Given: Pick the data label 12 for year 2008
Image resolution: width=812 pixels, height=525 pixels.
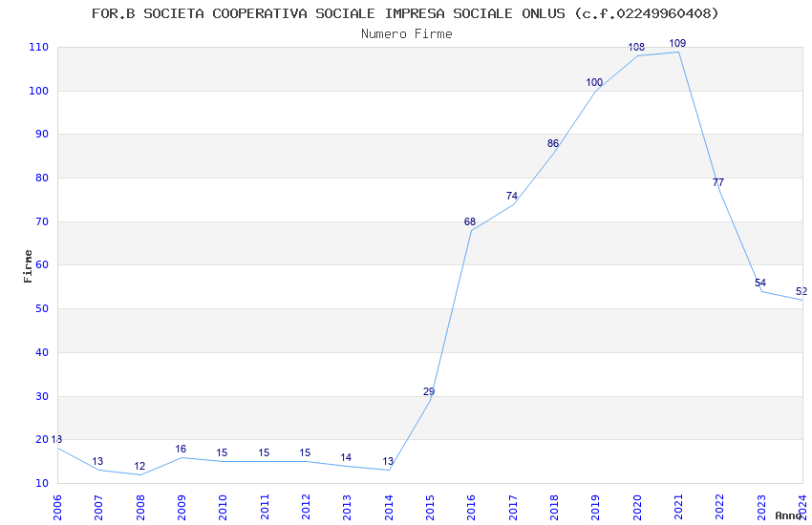Looking at the screenshot, I should pos(139,466).
